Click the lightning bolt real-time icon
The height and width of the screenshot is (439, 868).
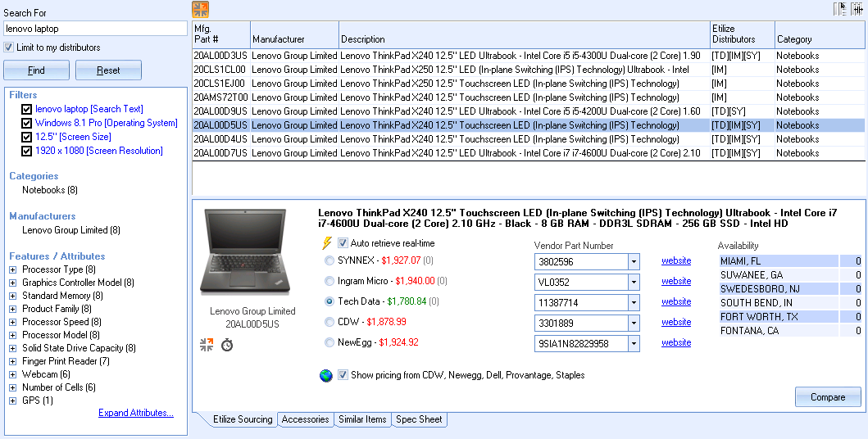pos(328,243)
